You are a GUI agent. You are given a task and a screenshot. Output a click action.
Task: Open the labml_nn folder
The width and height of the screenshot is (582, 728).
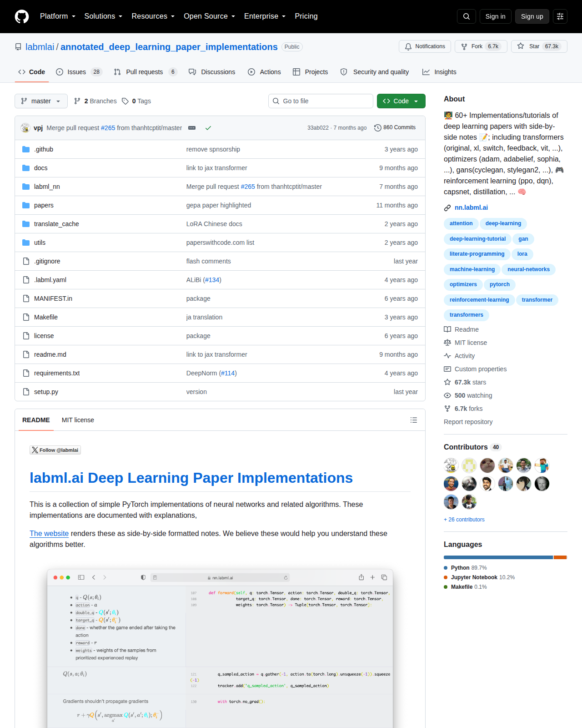tap(47, 187)
